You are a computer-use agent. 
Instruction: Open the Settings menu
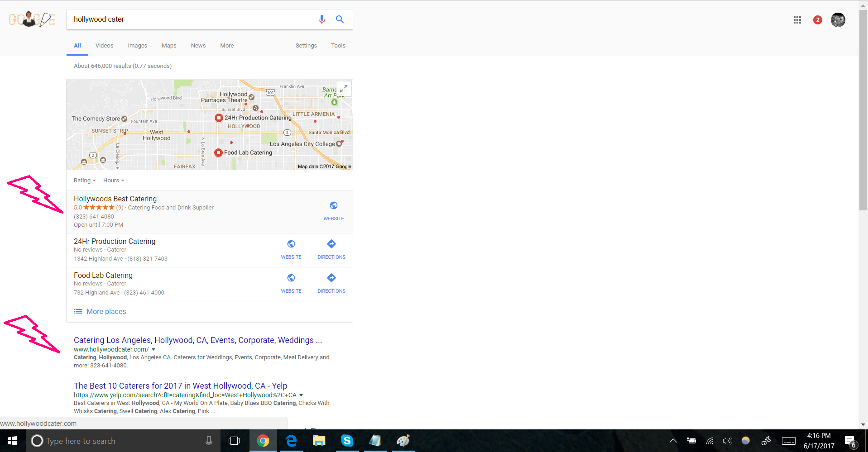pyautogui.click(x=306, y=46)
